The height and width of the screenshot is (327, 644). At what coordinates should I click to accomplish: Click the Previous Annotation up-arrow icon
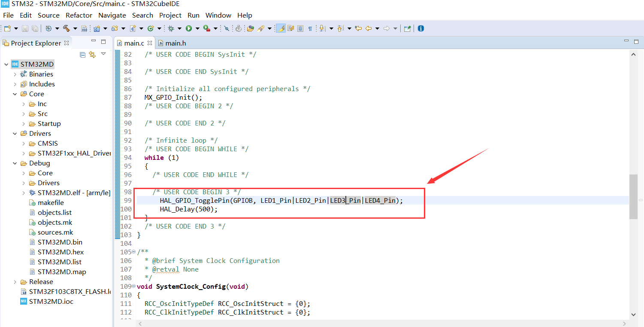pos(340,28)
